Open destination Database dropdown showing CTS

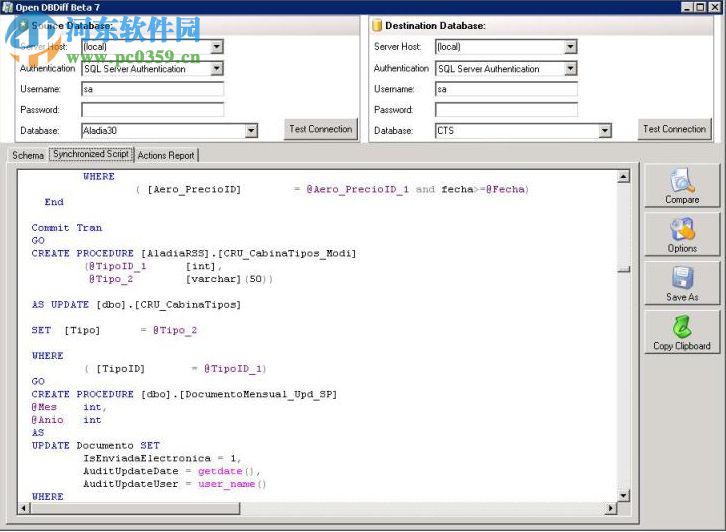click(605, 131)
